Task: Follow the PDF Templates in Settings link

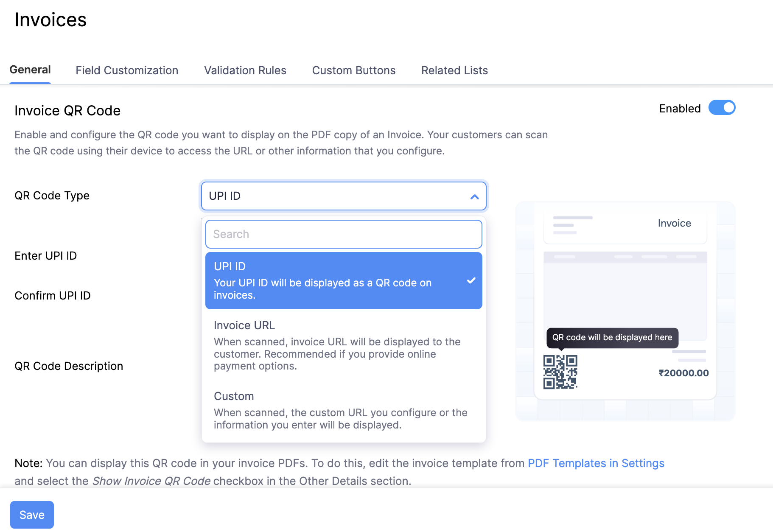Action: point(596,463)
